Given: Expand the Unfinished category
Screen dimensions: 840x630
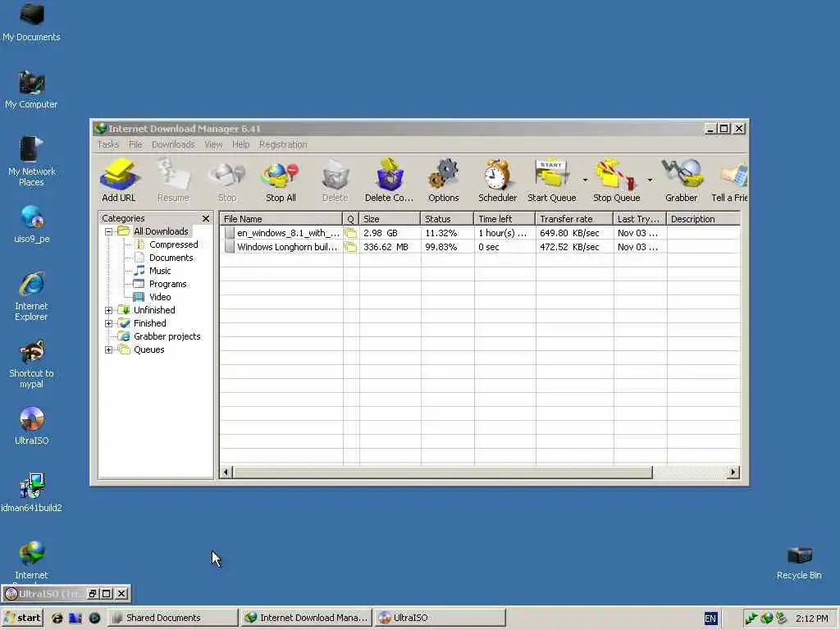Looking at the screenshot, I should coord(109,310).
